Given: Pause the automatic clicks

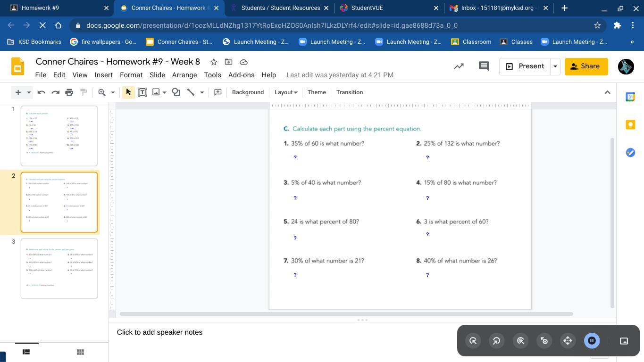Looking at the screenshot, I should pos(592,341).
